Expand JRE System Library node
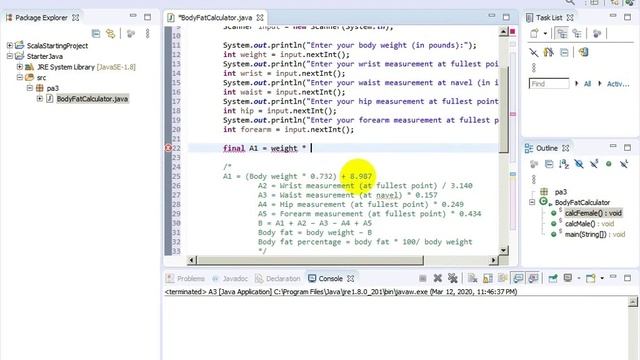Image resolution: width=640 pixels, height=360 pixels. (x=20, y=67)
